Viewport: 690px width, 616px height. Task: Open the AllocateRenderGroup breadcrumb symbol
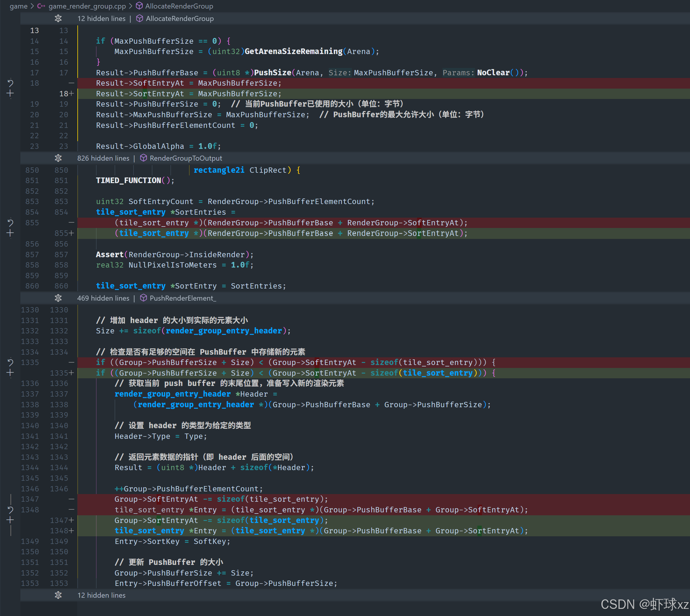179,6
